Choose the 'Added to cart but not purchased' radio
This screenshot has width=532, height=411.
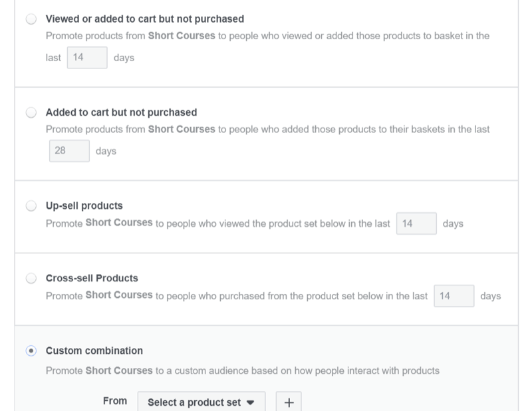point(31,112)
